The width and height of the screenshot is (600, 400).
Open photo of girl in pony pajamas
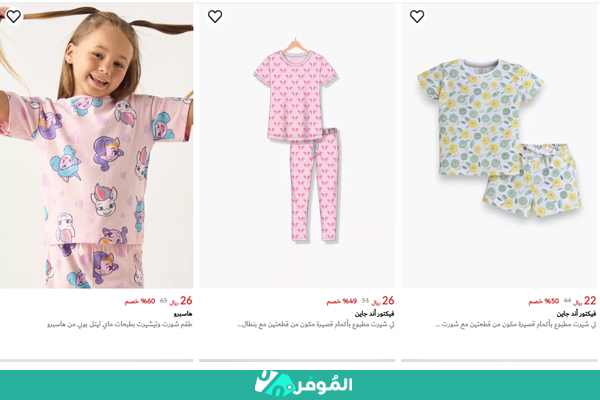tap(96, 146)
